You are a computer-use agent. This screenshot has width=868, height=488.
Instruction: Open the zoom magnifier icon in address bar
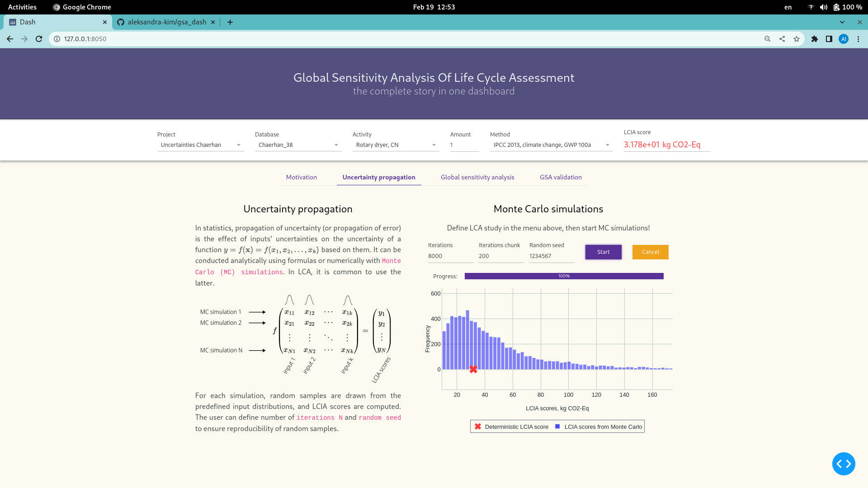[x=768, y=39]
